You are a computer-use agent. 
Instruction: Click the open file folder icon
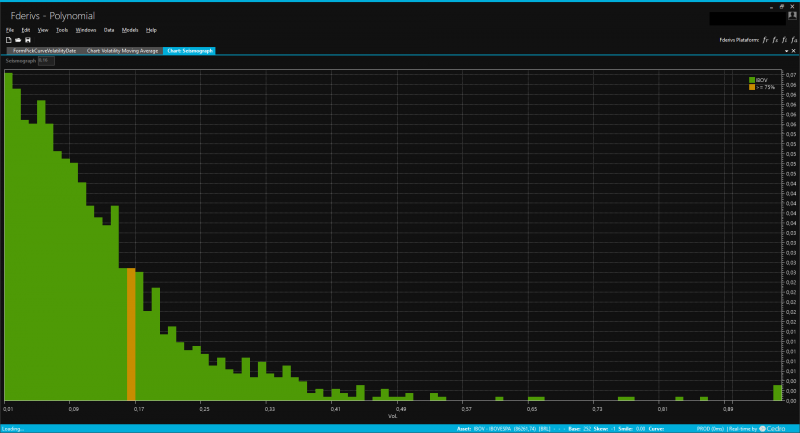(x=18, y=39)
